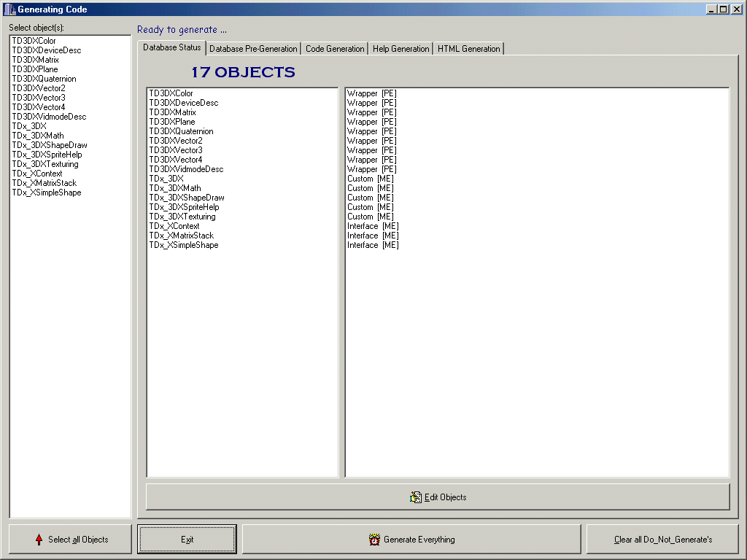747x560 pixels.
Task: Click the red arrow icon on Select all Objects
Action: coord(39,540)
